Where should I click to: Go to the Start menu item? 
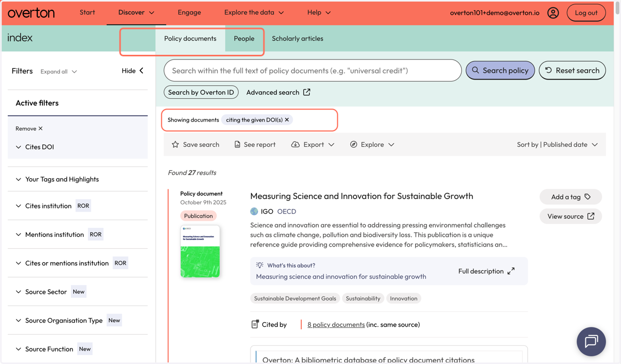tap(87, 12)
